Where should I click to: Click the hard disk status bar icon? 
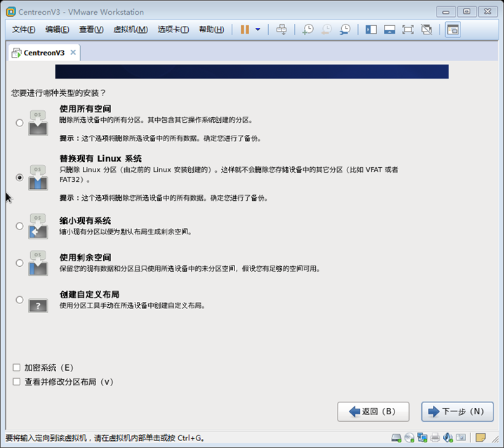[x=397, y=437]
